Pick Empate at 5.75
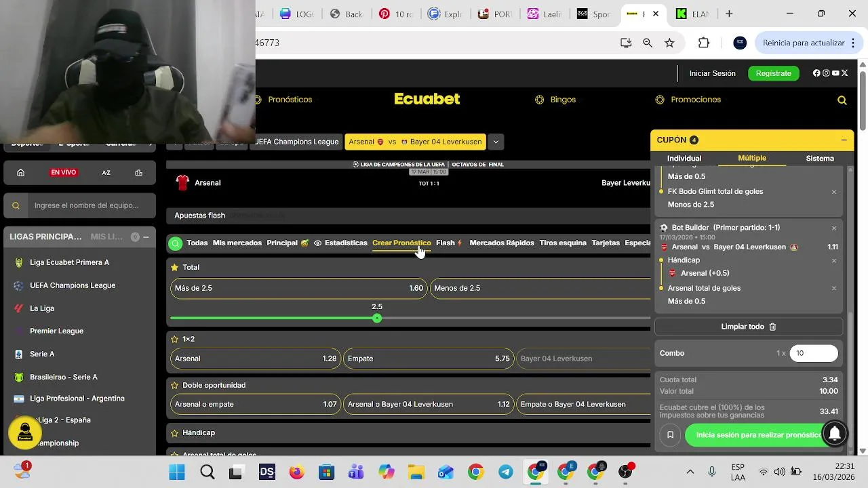Screen dimensions: 868x488 pos(428,359)
